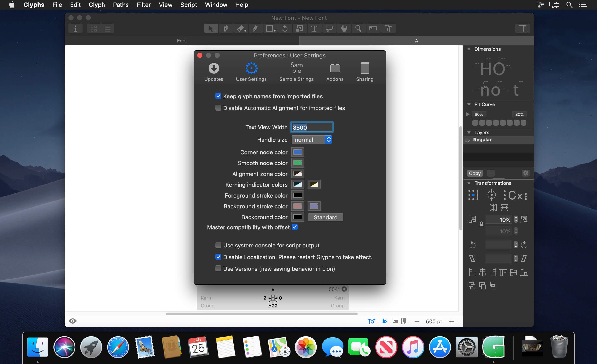Click the unicode 0041 arrow button
This screenshot has width=597, height=364.
pos(344,289)
